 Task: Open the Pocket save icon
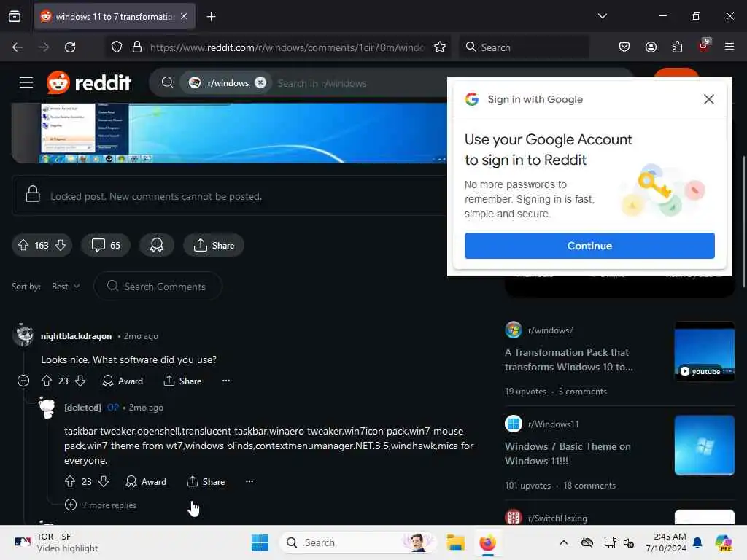(624, 47)
